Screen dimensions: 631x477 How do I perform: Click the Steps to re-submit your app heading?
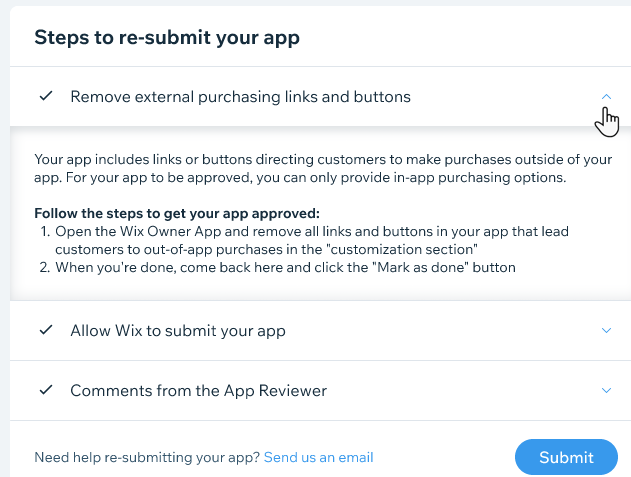167,37
